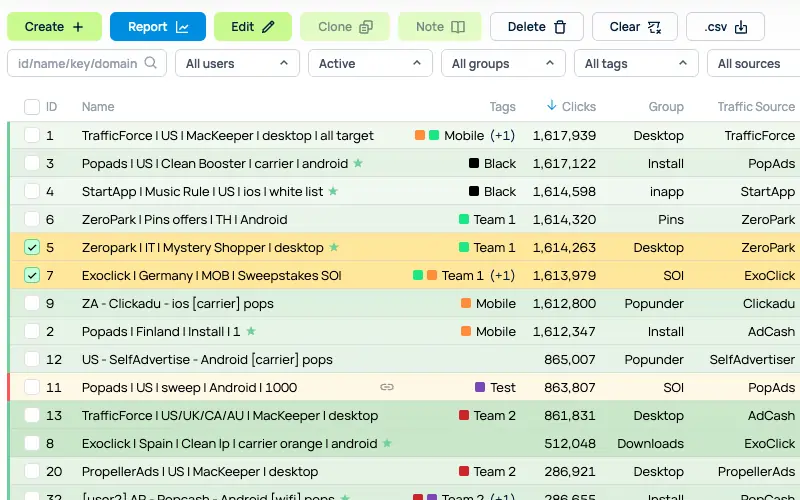Check the box for campaign ID 3
Image resolution: width=800 pixels, height=500 pixels.
[32, 163]
